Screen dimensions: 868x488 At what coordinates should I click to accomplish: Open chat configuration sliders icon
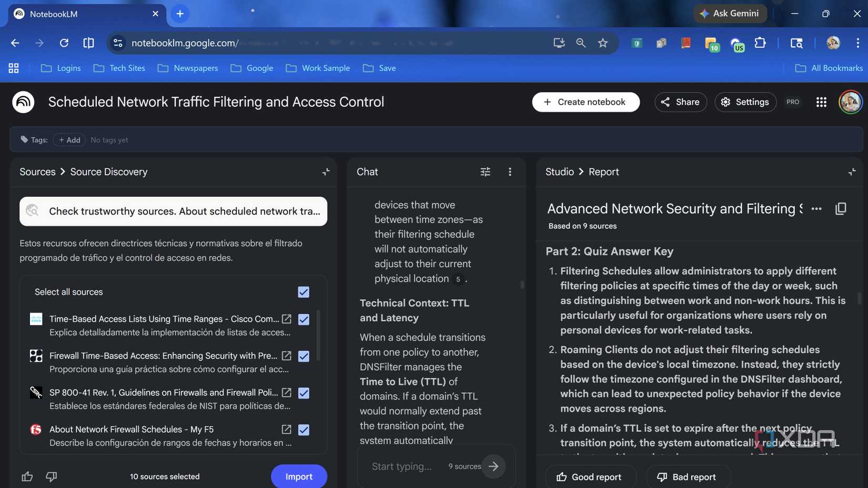[485, 172]
